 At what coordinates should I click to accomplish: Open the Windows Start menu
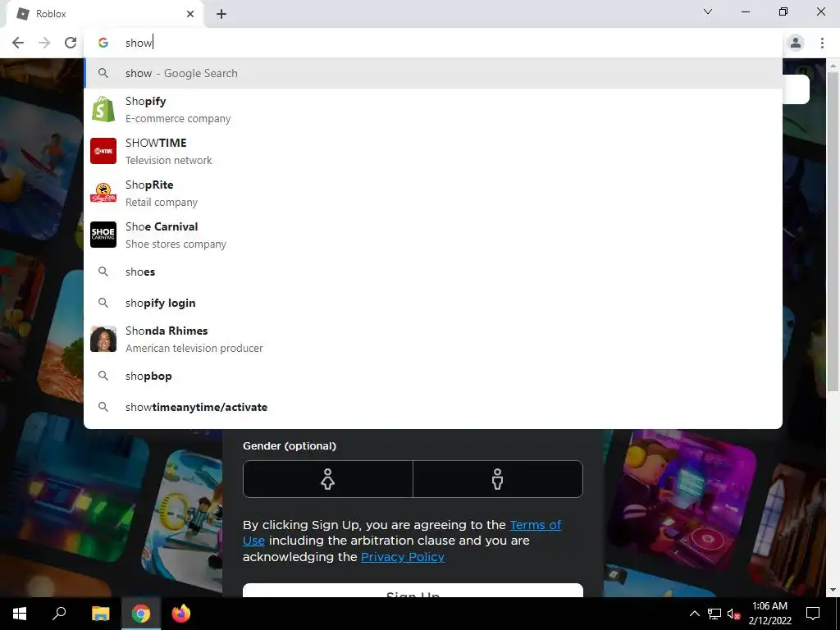pos(20,614)
